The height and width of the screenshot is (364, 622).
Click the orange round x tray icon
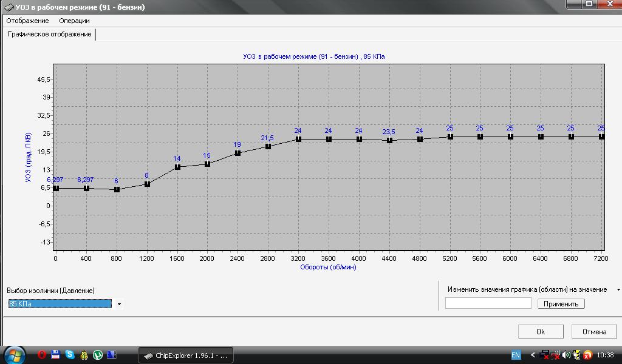pyautogui.click(x=587, y=355)
